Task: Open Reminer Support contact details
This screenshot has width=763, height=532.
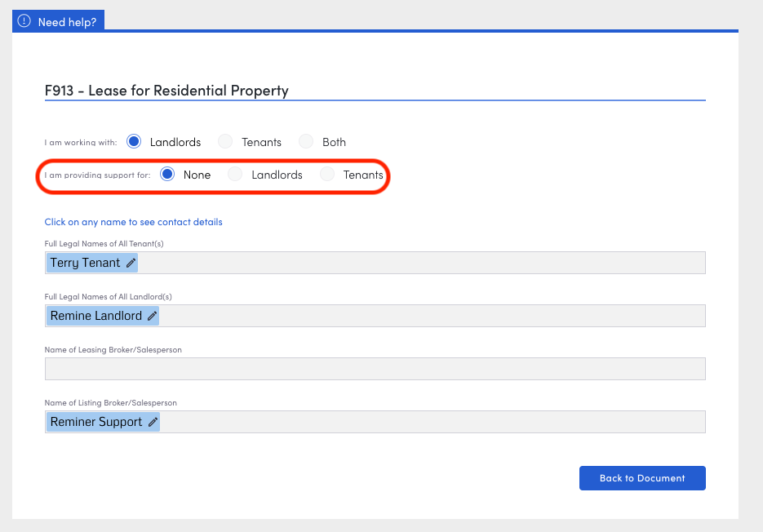Action: tap(95, 422)
